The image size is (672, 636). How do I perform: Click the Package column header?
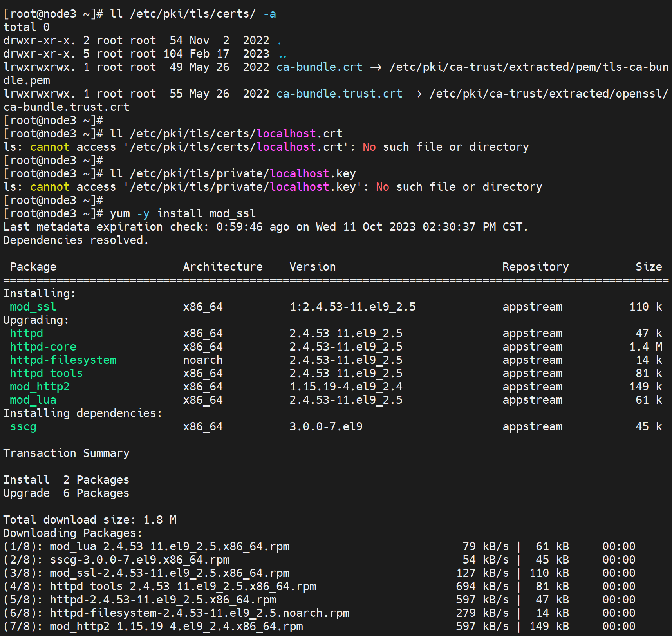33,267
